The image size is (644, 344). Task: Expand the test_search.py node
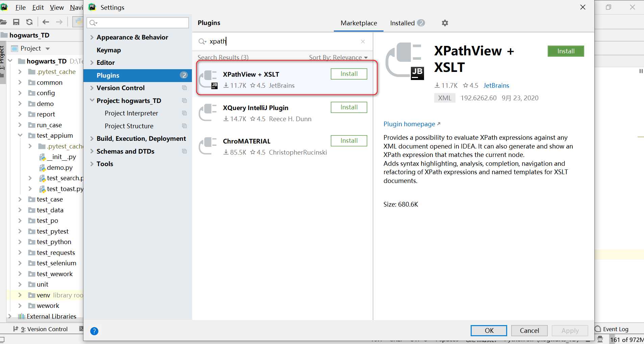pos(30,178)
